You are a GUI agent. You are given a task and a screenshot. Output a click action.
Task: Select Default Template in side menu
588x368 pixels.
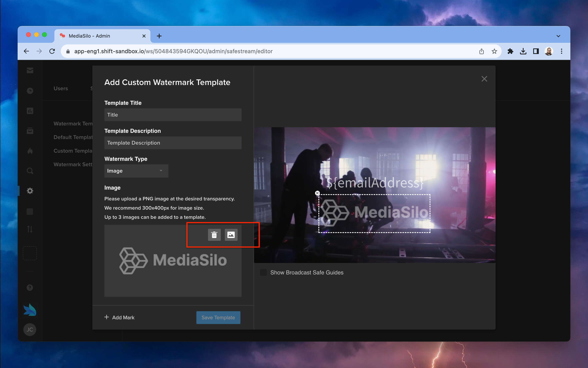(x=73, y=137)
